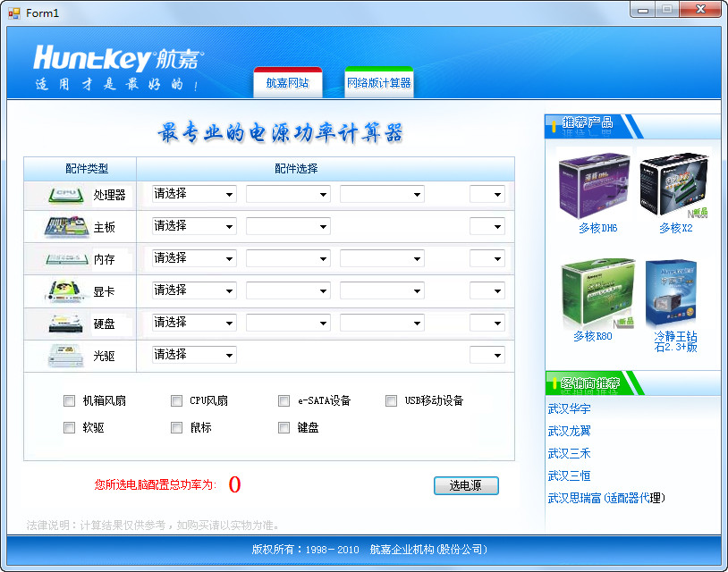Open the third dropdown in 处理器 row
The width and height of the screenshot is (728, 572).
382,194
